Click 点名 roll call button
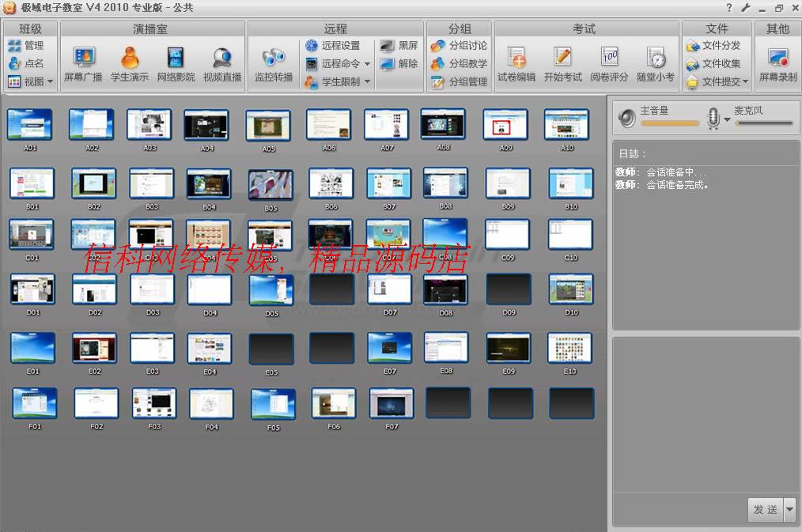Screen dimensions: 802x532 [x=26, y=63]
